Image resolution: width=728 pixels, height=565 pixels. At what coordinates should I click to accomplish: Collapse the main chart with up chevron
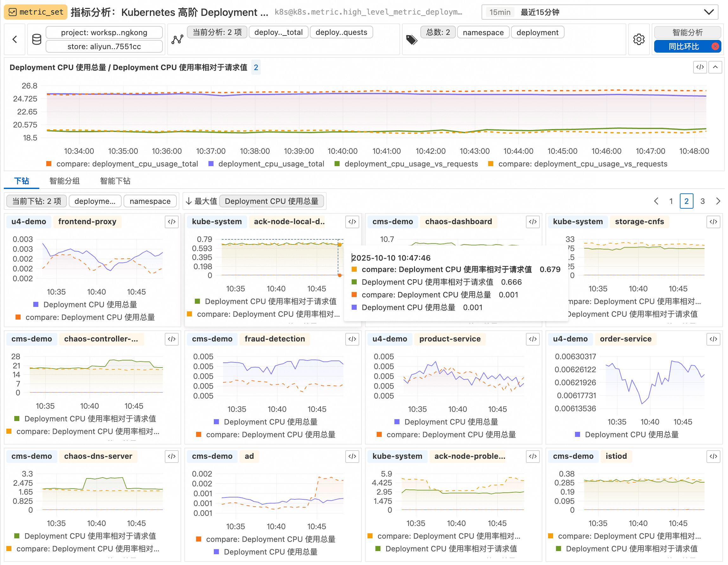pyautogui.click(x=715, y=67)
